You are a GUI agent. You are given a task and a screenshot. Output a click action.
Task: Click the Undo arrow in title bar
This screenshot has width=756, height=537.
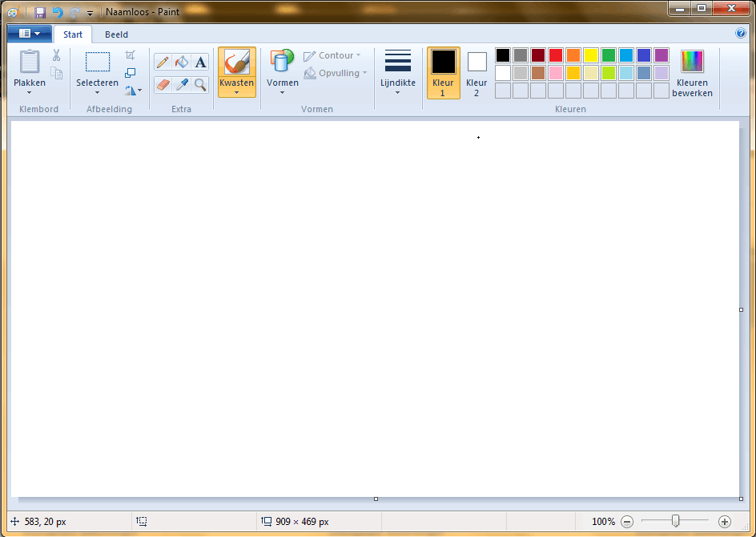58,12
